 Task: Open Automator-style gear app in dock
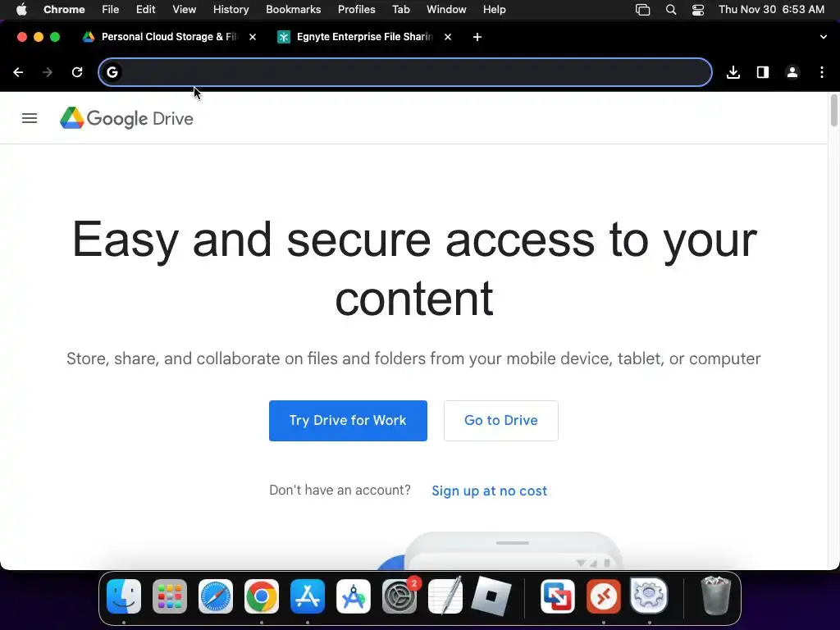650,596
